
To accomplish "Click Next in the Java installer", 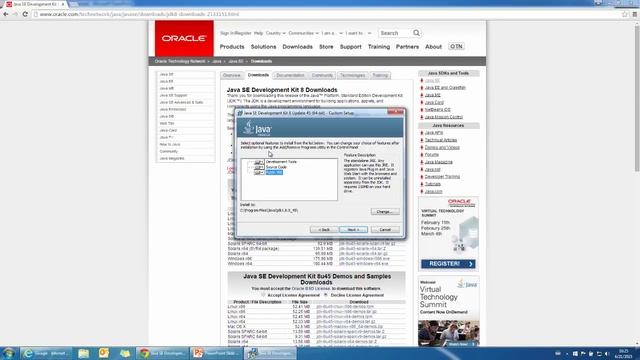I will (353, 230).
